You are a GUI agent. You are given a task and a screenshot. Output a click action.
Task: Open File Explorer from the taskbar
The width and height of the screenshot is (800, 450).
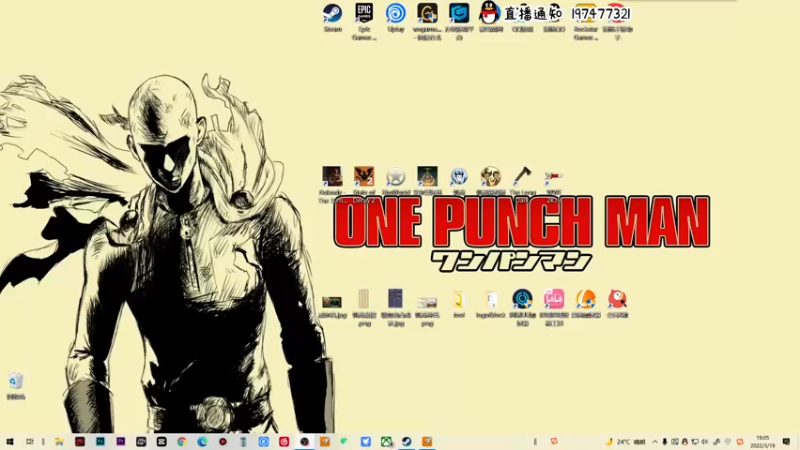[59, 442]
